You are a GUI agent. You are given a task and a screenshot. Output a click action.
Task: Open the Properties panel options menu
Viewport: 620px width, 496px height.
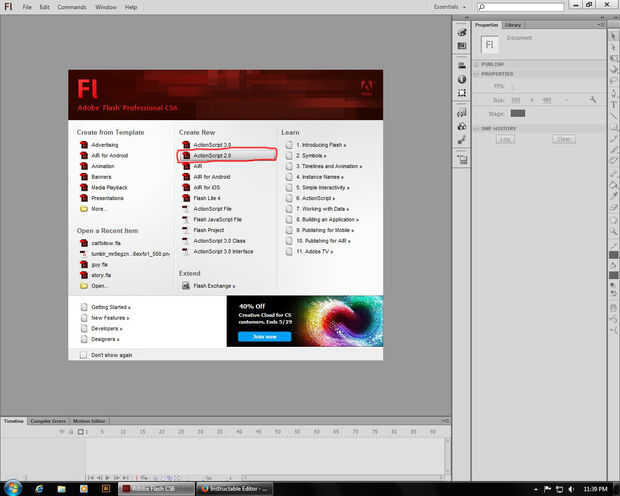[600, 25]
